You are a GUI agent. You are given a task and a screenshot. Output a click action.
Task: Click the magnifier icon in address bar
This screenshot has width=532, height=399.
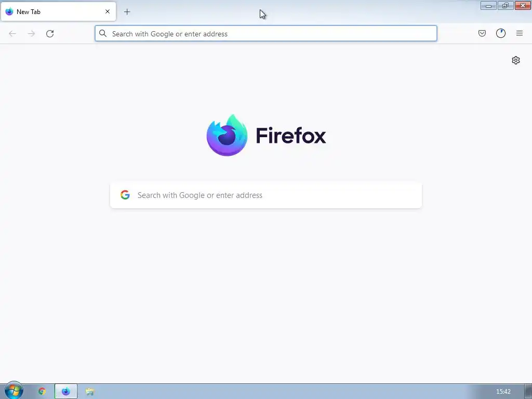tap(103, 33)
